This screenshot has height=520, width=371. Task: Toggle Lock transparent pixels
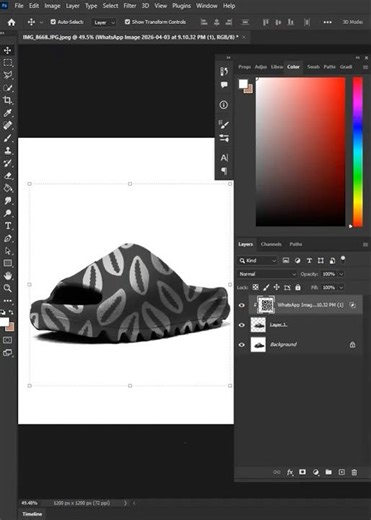click(x=255, y=287)
